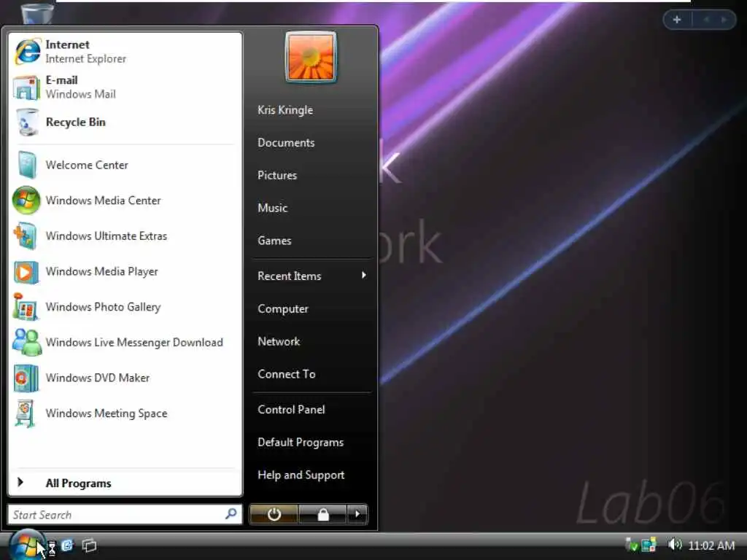
Task: Click Windows Meeting Space label
Action: 107,413
